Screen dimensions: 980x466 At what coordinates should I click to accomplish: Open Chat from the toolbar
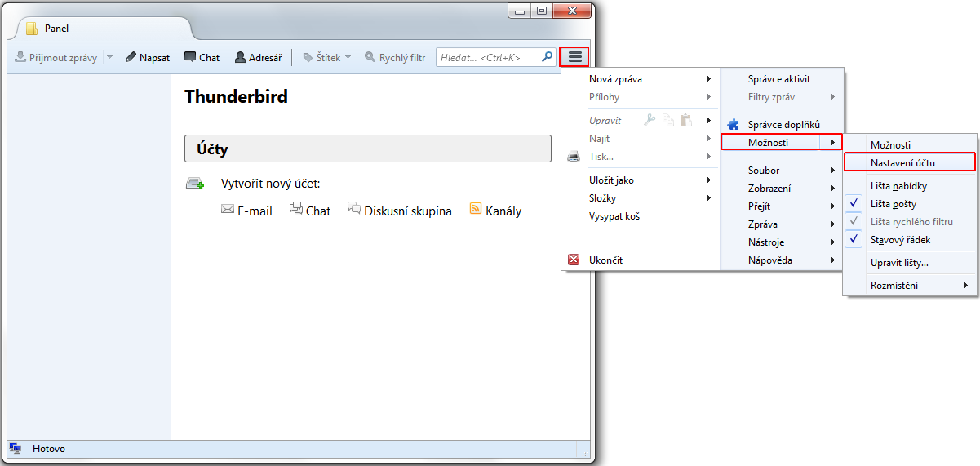point(202,58)
